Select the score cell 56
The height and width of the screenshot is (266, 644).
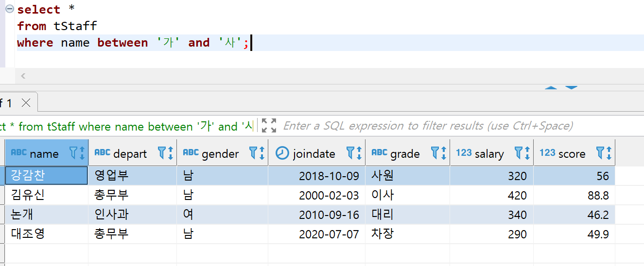[x=574, y=176]
